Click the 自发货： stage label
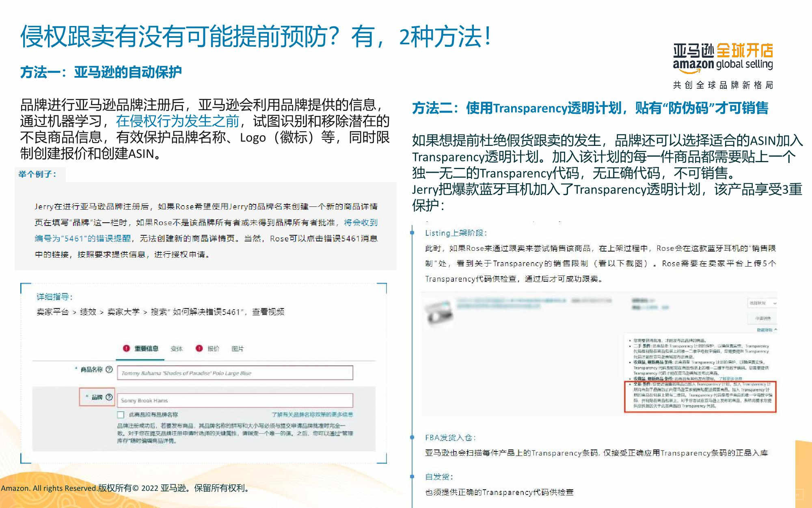812x508 pixels. coord(439,477)
